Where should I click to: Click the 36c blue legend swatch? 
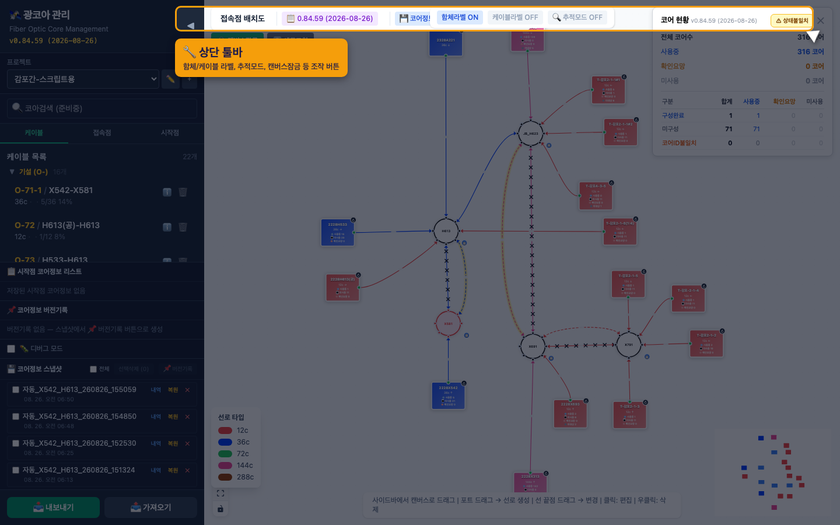[225, 442]
